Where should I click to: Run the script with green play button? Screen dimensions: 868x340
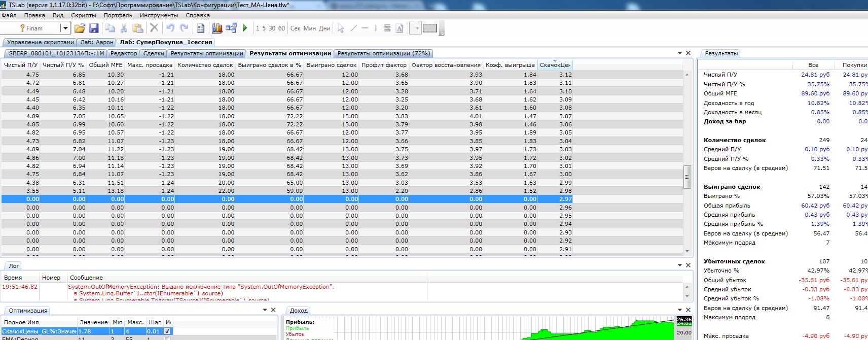pos(245,28)
